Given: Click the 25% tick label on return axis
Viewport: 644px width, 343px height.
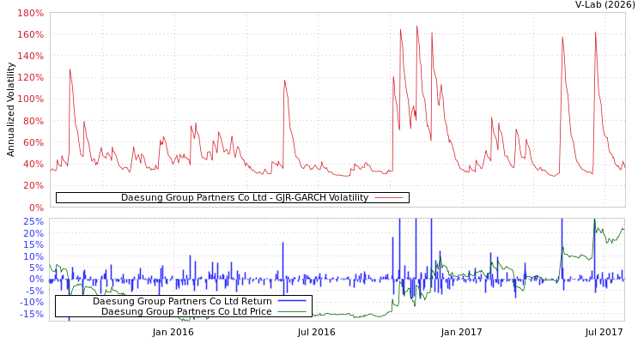Looking at the screenshot, I should pyautogui.click(x=33, y=222).
